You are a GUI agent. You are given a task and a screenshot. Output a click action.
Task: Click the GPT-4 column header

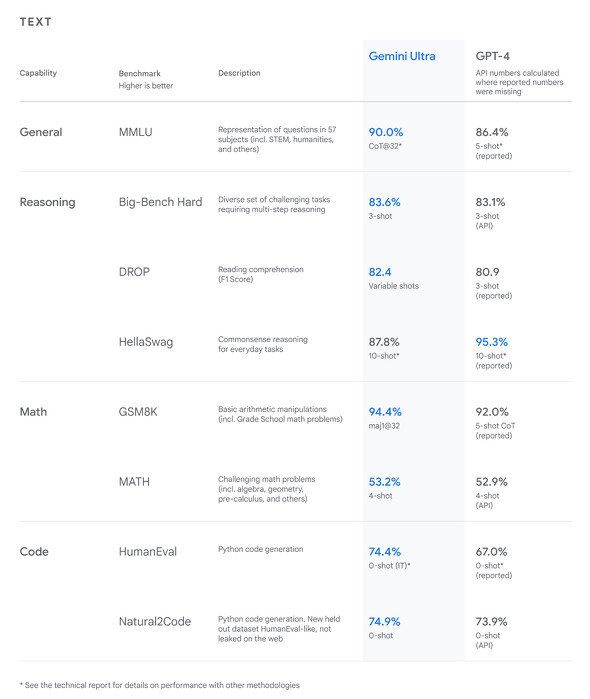(492, 56)
